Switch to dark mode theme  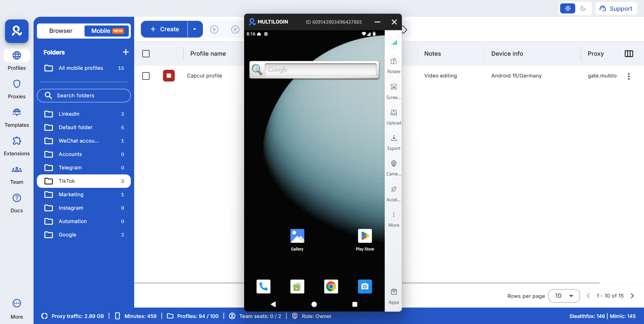pyautogui.click(x=583, y=9)
